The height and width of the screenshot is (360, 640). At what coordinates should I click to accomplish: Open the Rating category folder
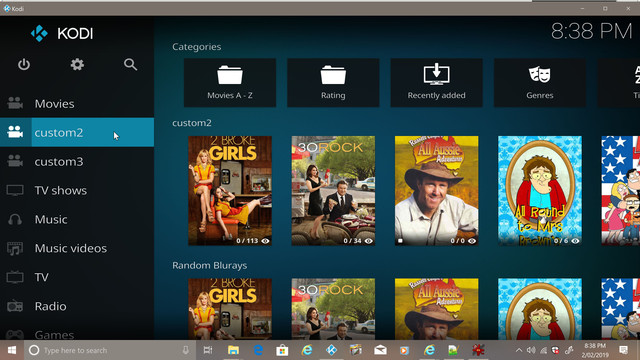point(333,83)
